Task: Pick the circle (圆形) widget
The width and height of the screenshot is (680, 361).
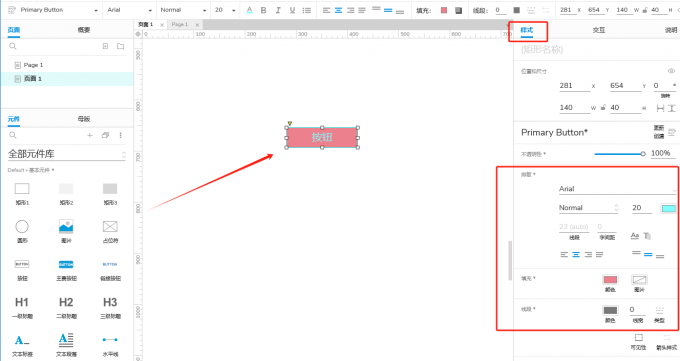Action: coord(22,231)
